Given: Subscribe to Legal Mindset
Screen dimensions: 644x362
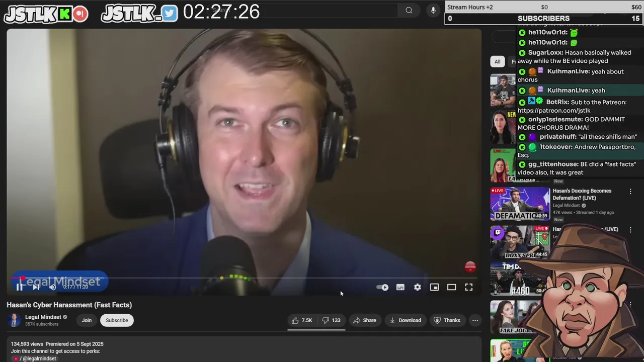Looking at the screenshot, I should (117, 320).
